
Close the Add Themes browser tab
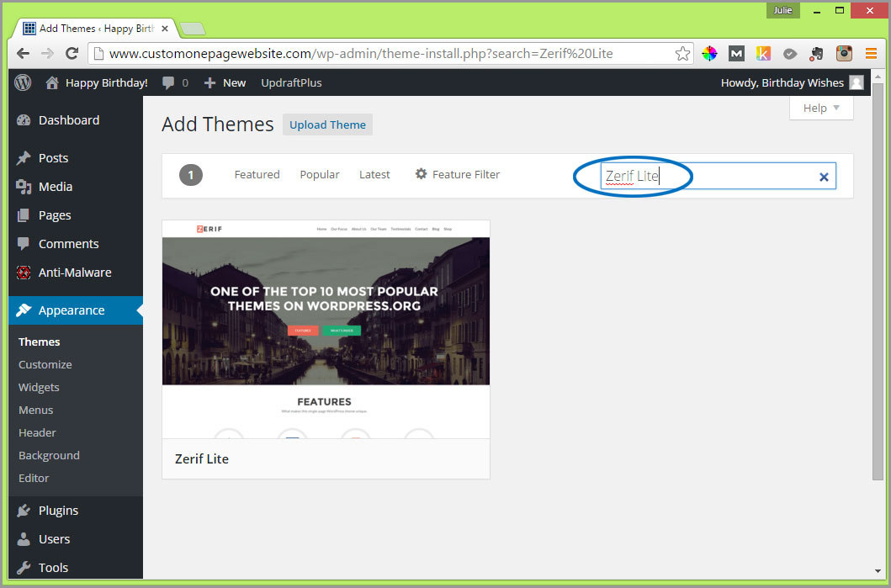coord(165,29)
